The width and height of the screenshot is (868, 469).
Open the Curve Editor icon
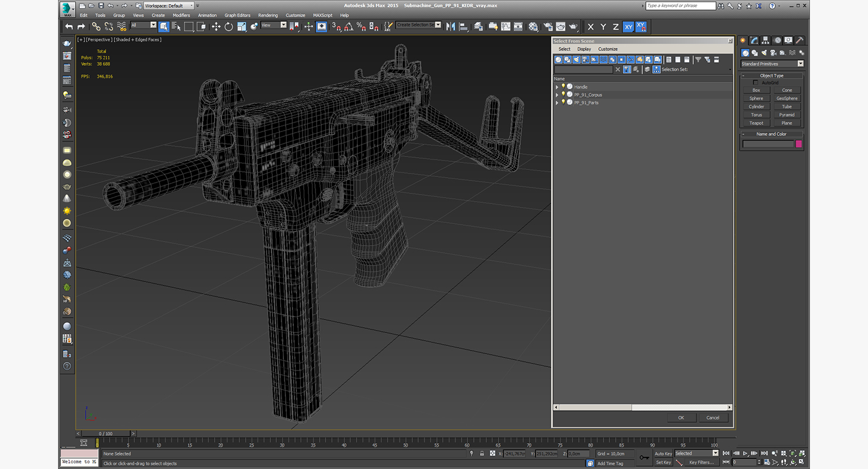coord(506,26)
